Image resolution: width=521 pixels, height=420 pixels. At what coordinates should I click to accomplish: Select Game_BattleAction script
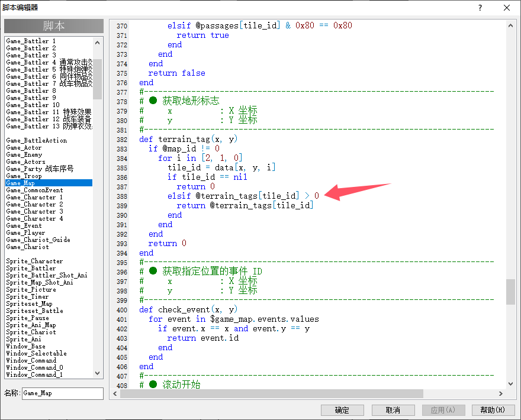[x=36, y=140]
